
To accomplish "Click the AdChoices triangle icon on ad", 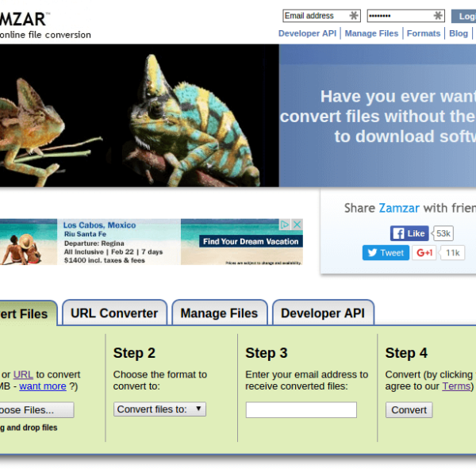I will coord(287,225).
